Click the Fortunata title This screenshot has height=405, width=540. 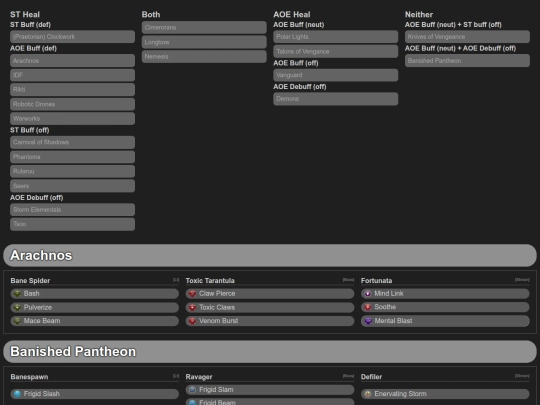[376, 281]
